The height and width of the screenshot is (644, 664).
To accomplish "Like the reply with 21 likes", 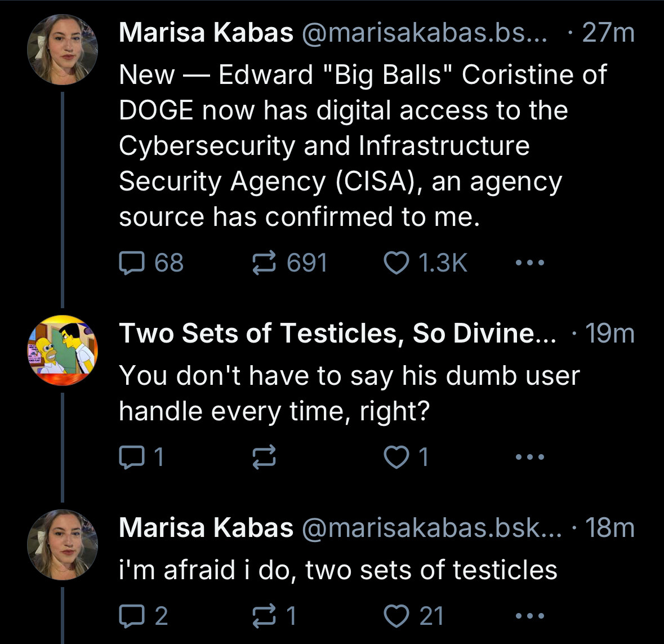I will click(x=396, y=616).
